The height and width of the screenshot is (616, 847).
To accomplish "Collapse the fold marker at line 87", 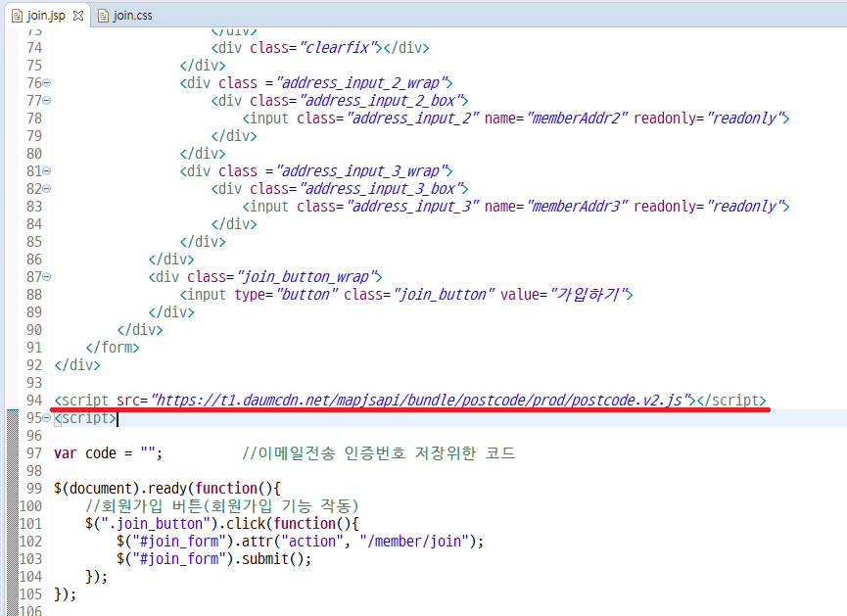I will (47, 276).
